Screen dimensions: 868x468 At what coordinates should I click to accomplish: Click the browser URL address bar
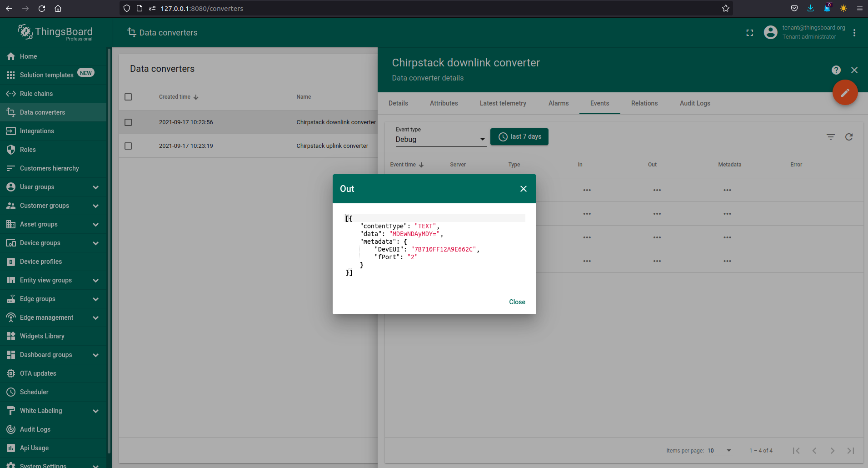coord(426,8)
